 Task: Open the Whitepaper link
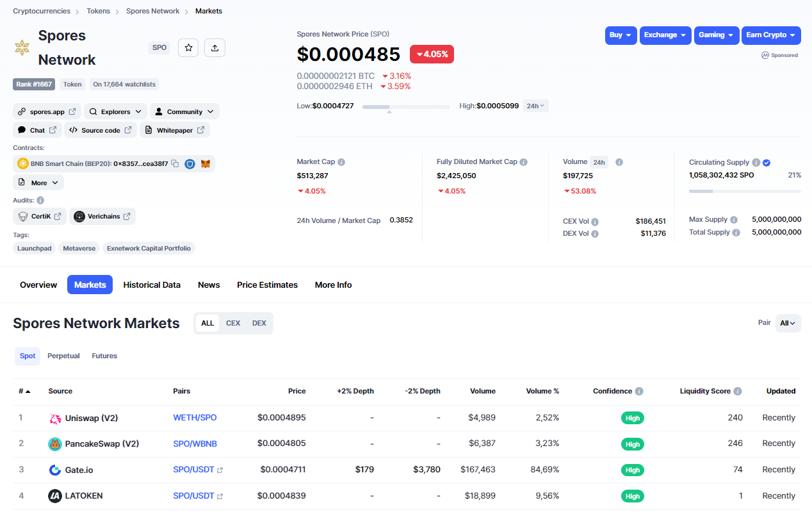click(x=175, y=130)
